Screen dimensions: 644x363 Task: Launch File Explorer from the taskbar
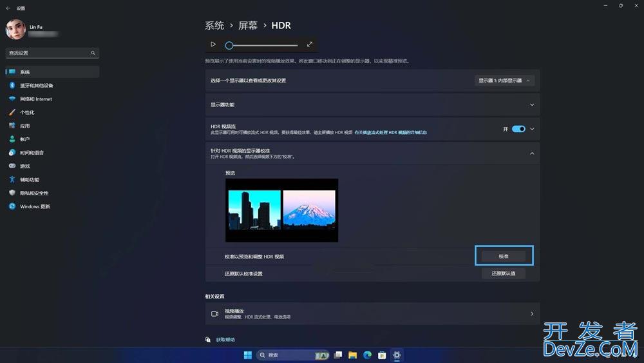point(352,355)
